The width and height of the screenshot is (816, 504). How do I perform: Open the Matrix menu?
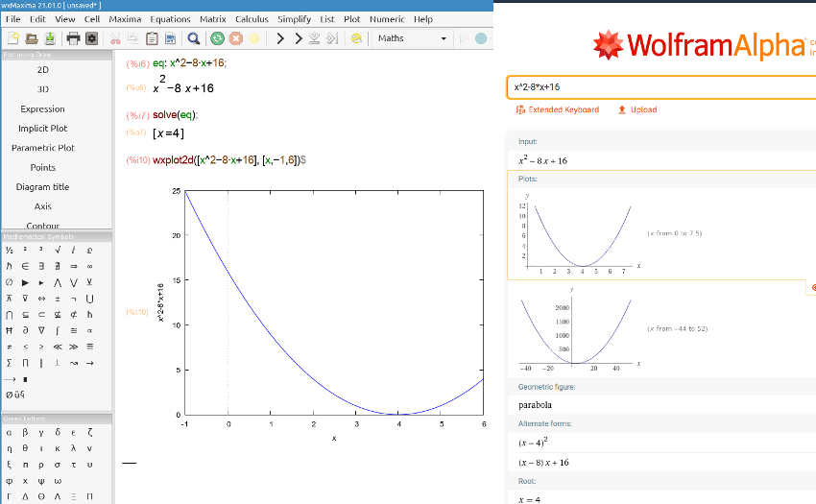(x=213, y=19)
